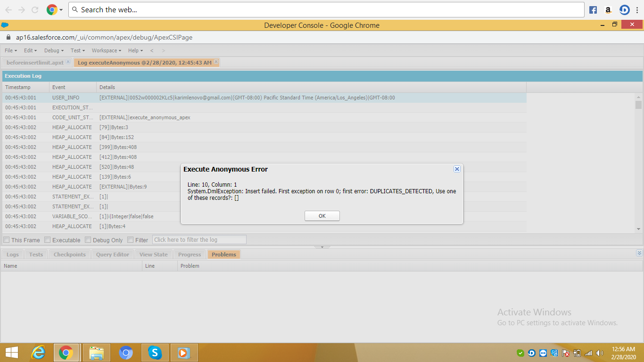
Task: Click the green checkmark tray icon
Action: point(520,353)
